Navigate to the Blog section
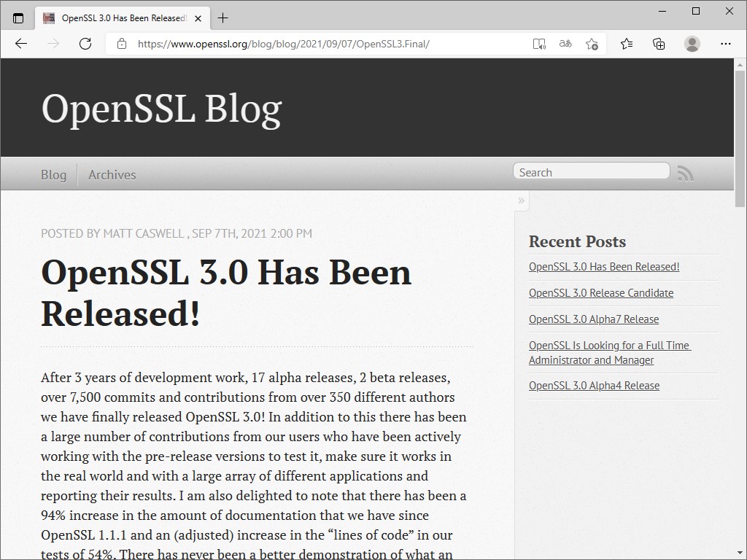Image resolution: width=747 pixels, height=560 pixels. coord(53,174)
